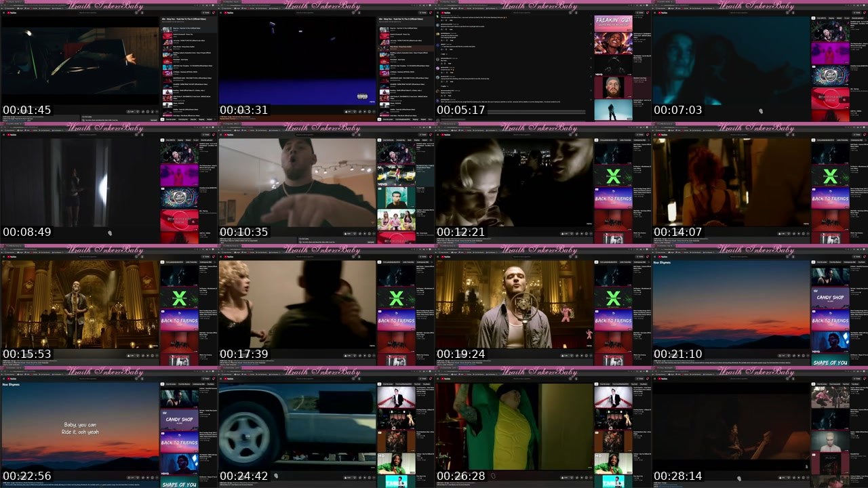Click the YouTube logo in the 00:21:10 frame
This screenshot has height=488, width=868.
coord(663,256)
